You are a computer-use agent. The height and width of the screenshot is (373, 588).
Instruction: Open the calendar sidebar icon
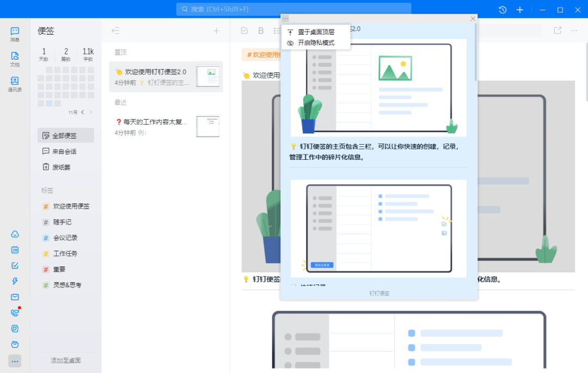(x=15, y=250)
